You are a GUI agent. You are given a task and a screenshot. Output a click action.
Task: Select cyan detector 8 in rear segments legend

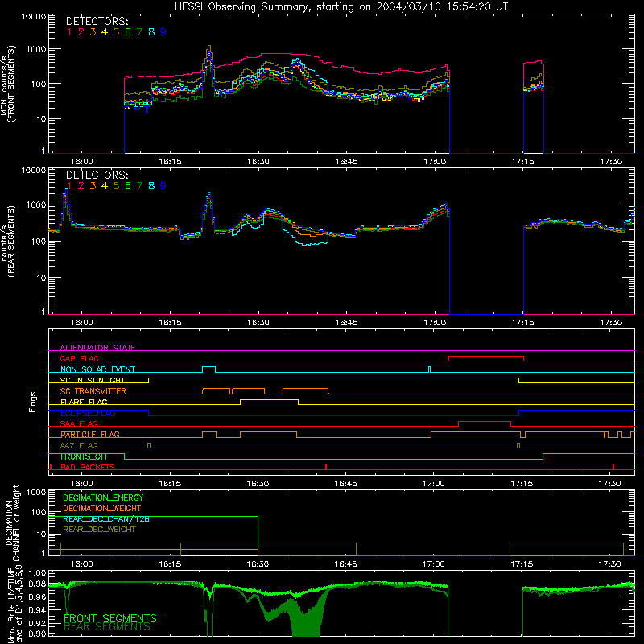tap(151, 186)
